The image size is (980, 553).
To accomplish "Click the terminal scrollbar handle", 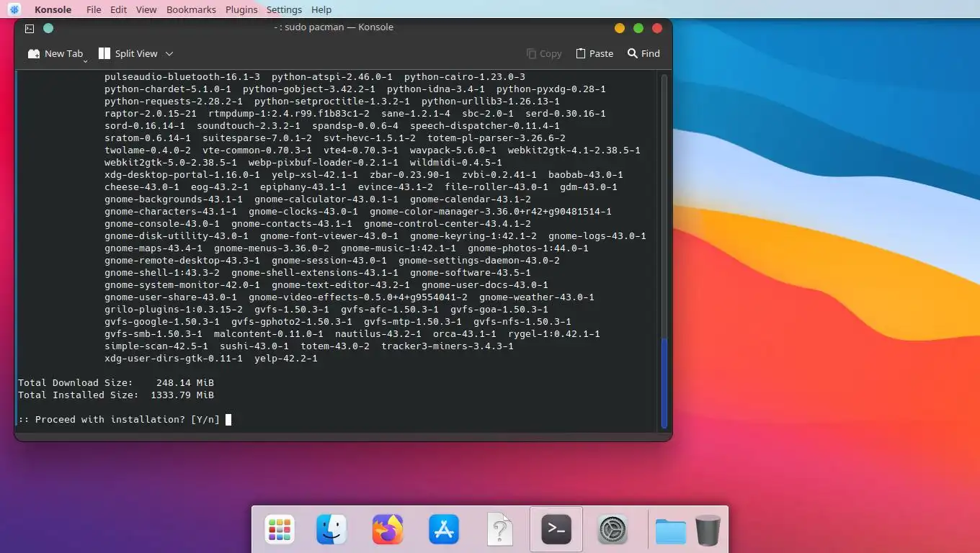I will [664, 383].
